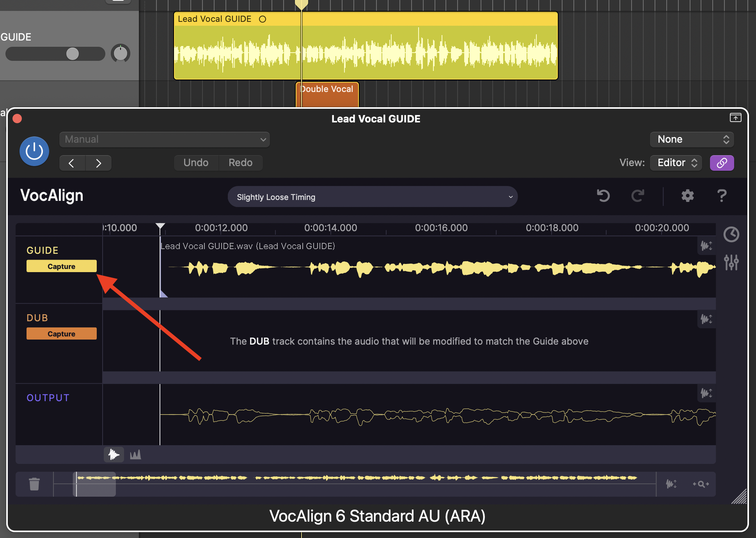Click the DUB Capture button
Viewport: 756px width, 538px height.
[x=62, y=334]
